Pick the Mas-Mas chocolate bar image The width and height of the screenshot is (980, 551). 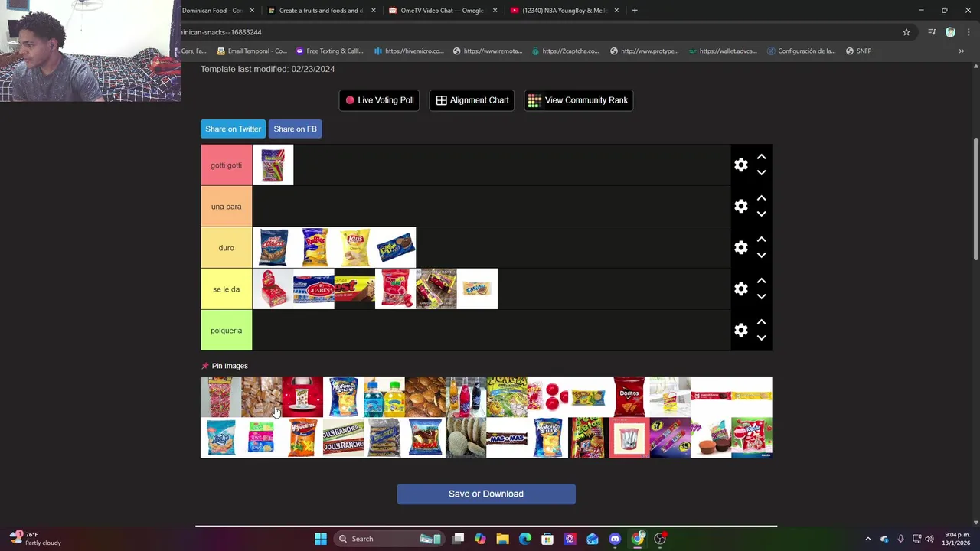click(x=507, y=438)
